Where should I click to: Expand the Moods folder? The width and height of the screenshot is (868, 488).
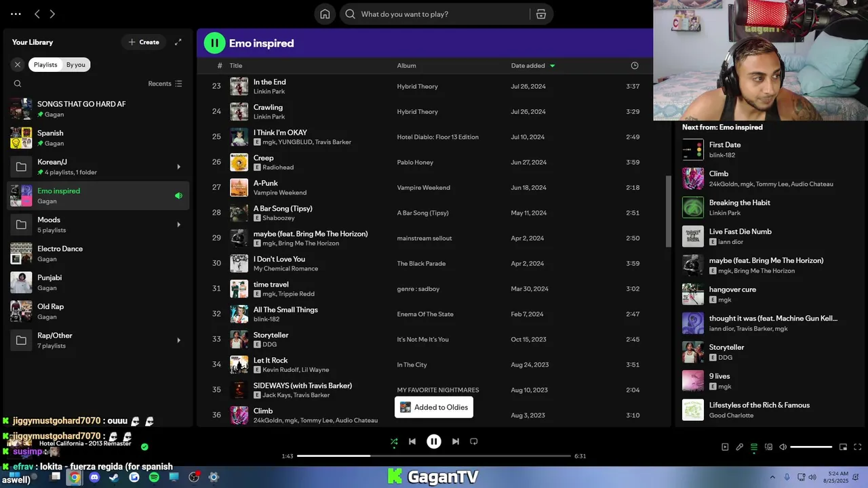pos(179,224)
